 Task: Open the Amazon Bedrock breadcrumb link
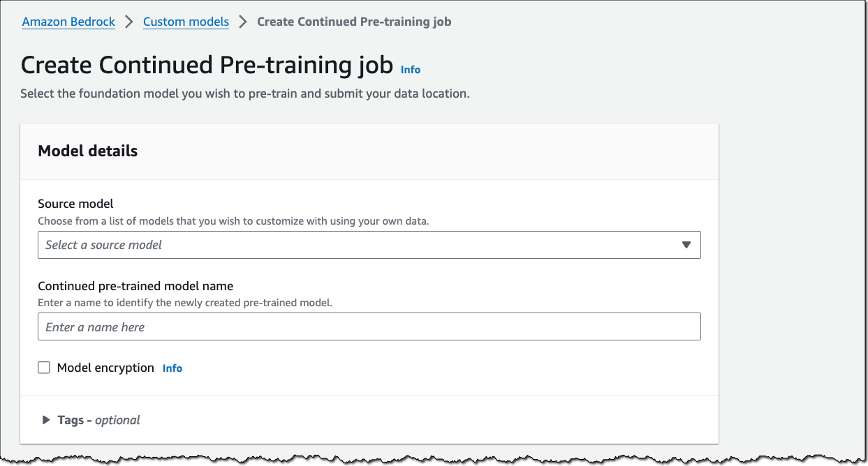click(68, 22)
